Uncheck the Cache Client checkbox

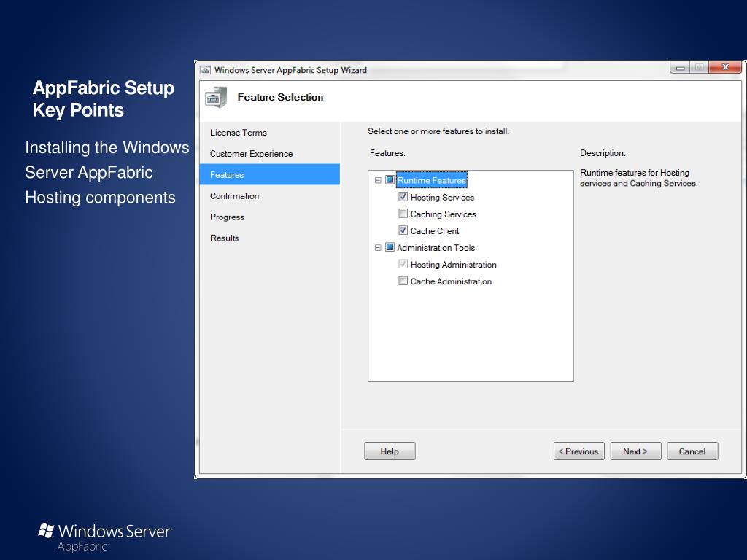pos(403,230)
